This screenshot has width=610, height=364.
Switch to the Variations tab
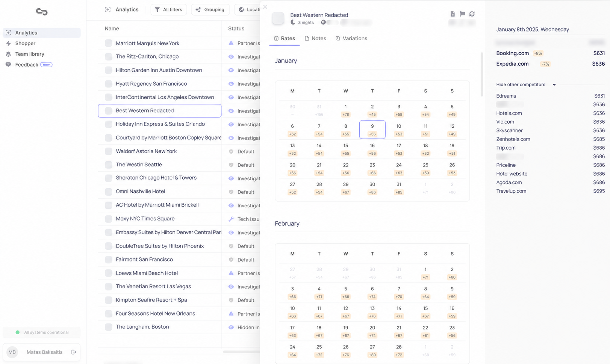(x=351, y=38)
